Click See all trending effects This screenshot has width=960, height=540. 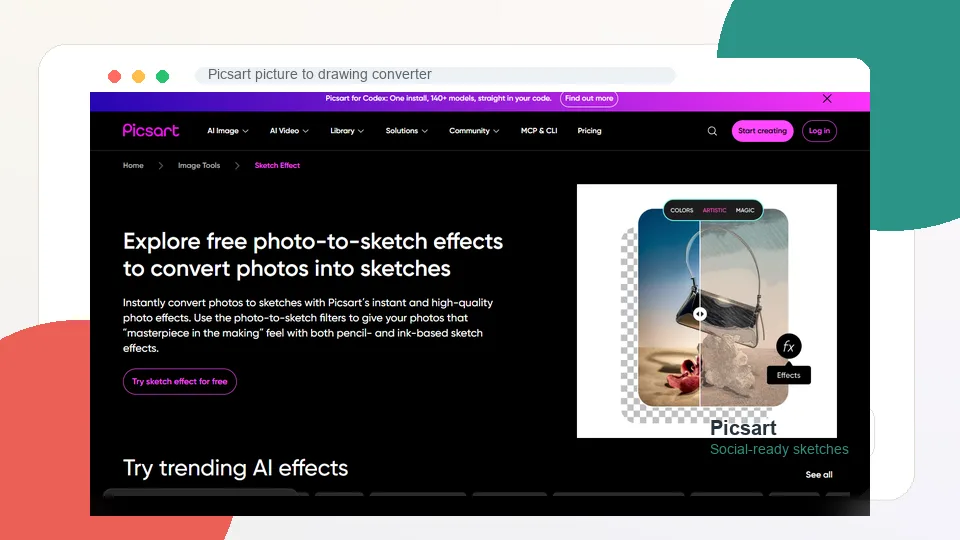click(819, 474)
